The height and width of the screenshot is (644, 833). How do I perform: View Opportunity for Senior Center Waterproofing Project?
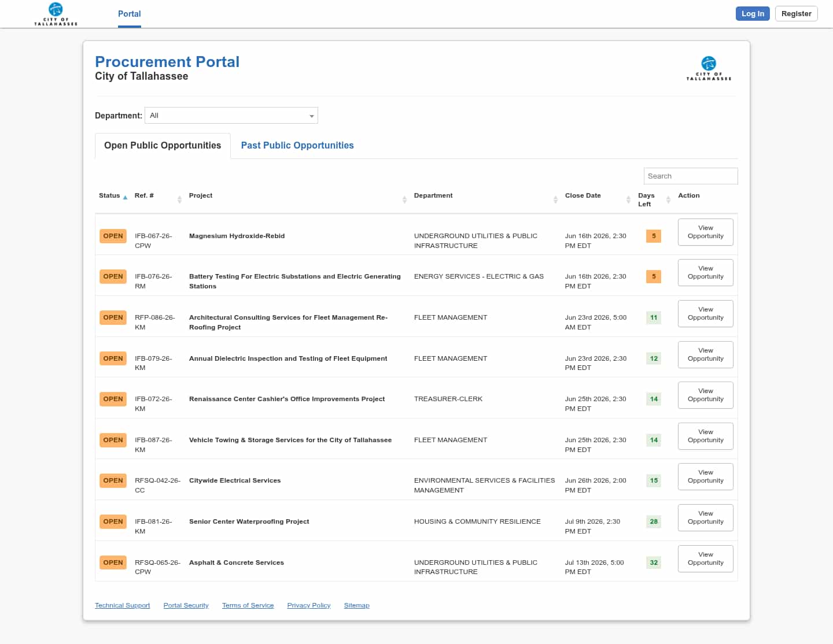click(706, 517)
